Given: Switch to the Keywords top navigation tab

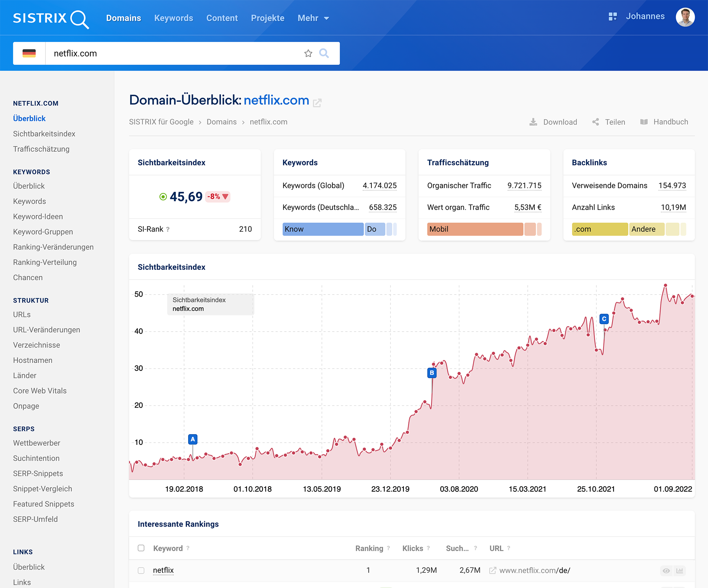Looking at the screenshot, I should [174, 18].
